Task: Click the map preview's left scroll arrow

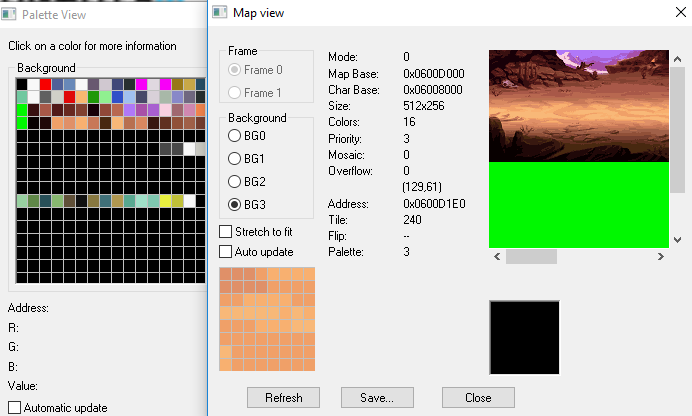Action: (x=497, y=256)
